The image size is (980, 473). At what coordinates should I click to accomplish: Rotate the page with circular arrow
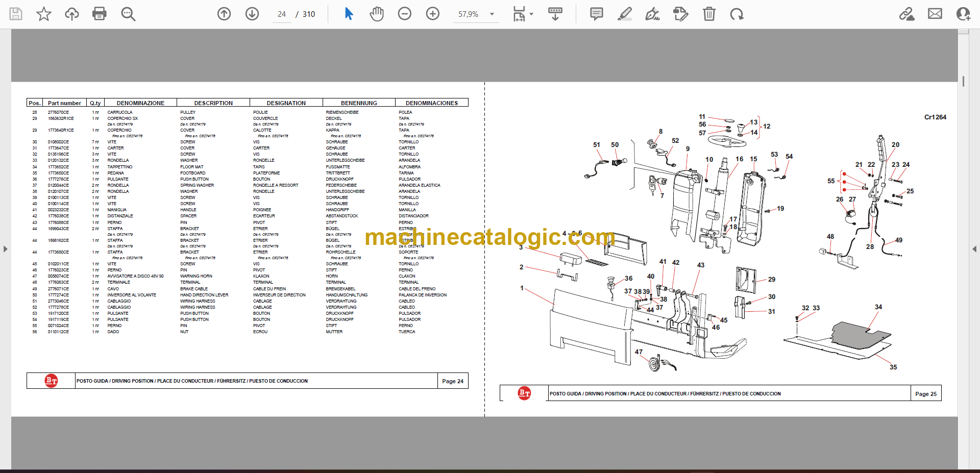[x=737, y=14]
